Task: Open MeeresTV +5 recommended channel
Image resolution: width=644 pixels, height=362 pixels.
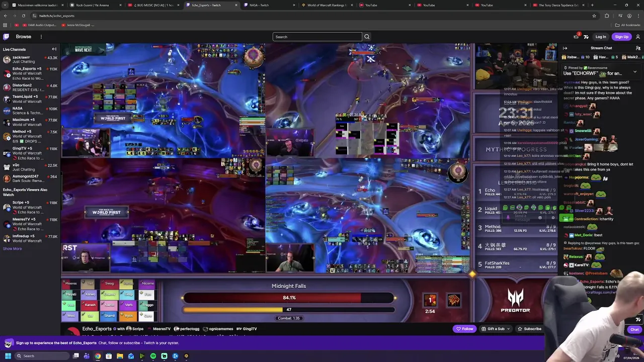Action: tap(30, 224)
